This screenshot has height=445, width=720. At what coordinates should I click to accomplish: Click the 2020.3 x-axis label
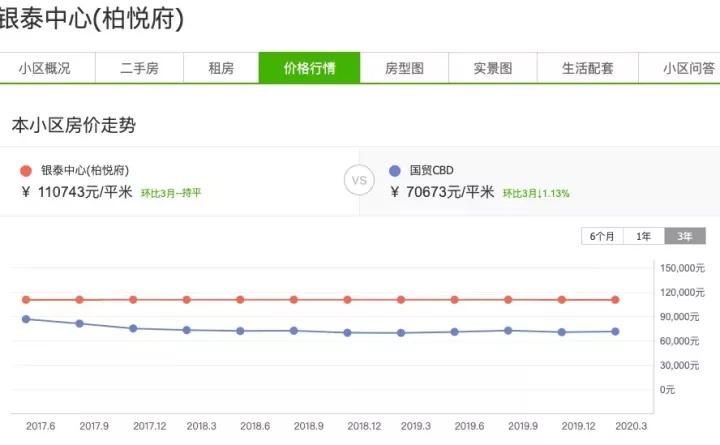631,426
